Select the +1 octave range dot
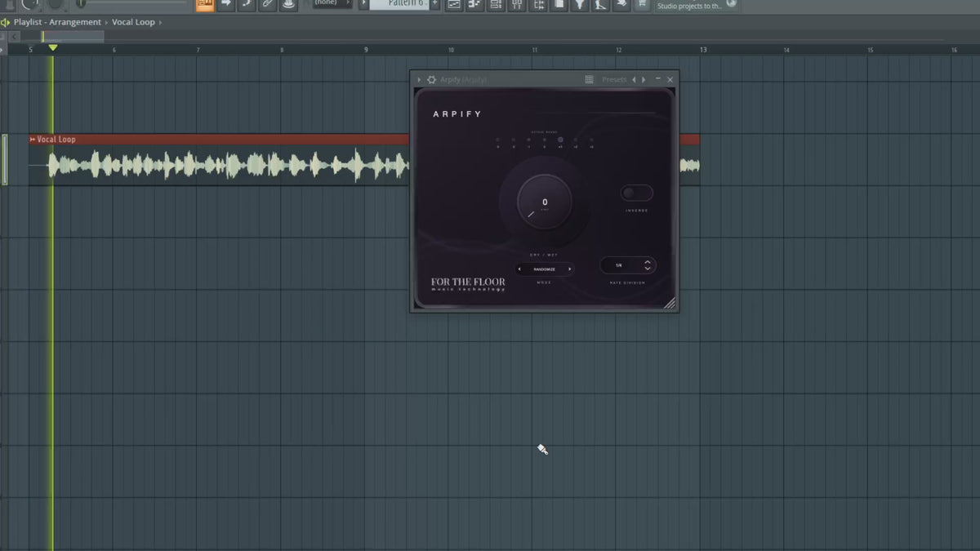 (x=560, y=140)
